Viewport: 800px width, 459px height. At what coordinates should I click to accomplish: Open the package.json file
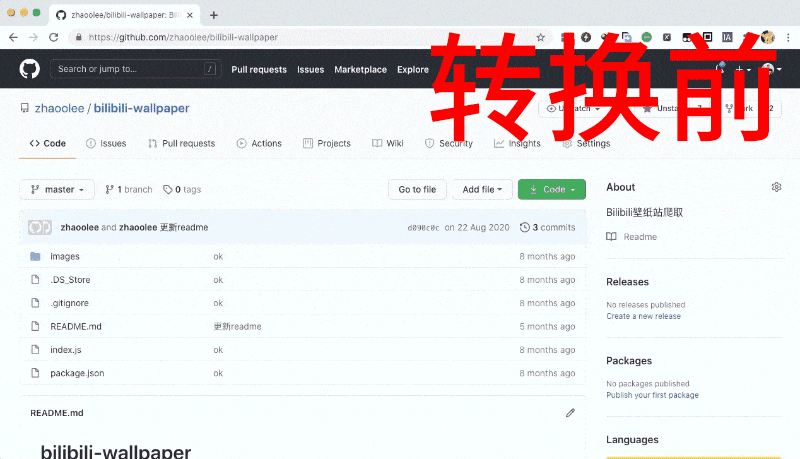(x=77, y=373)
